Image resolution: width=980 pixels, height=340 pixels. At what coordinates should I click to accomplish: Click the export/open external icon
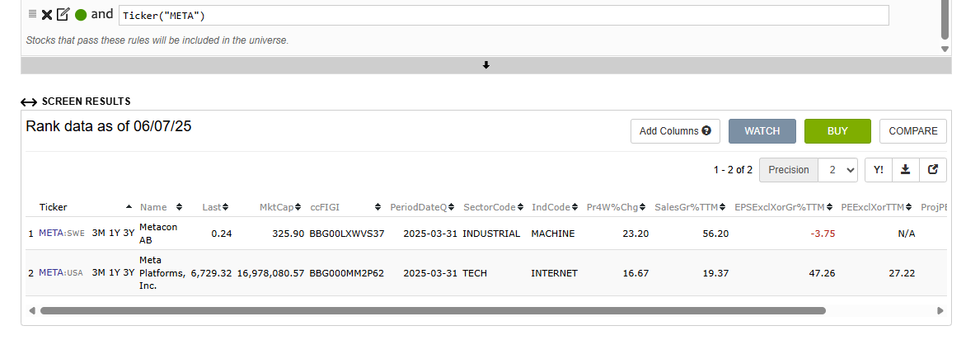(933, 170)
